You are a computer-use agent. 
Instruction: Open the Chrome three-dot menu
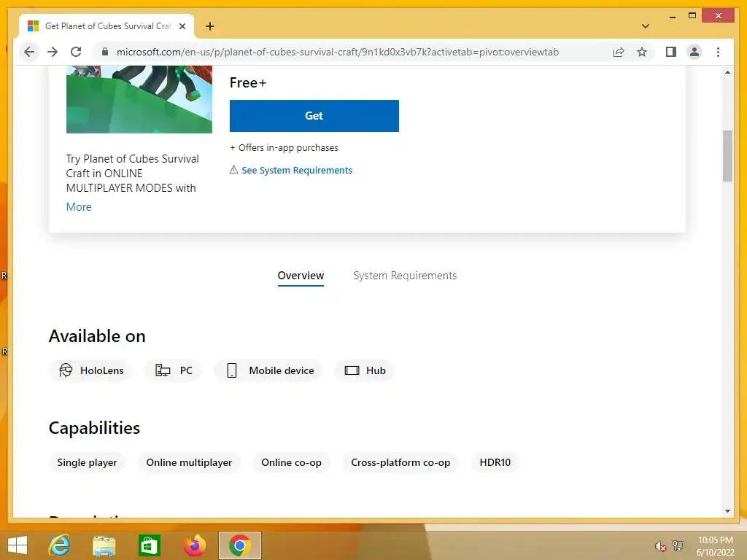tap(718, 52)
